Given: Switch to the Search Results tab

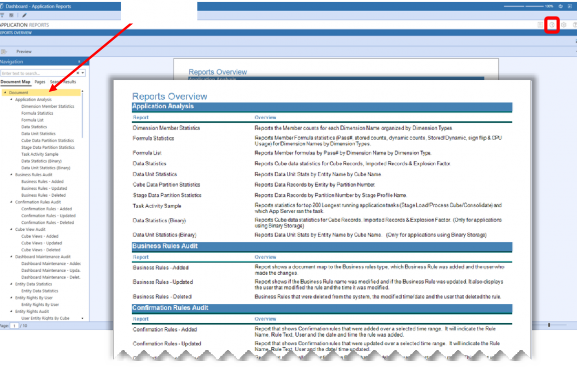Looking at the screenshot, I should pos(63,82).
